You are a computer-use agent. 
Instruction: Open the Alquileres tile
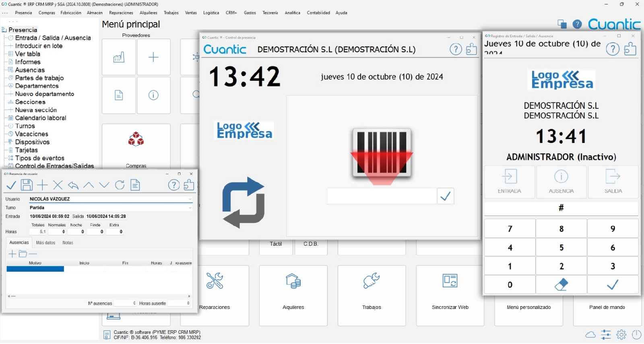(293, 295)
